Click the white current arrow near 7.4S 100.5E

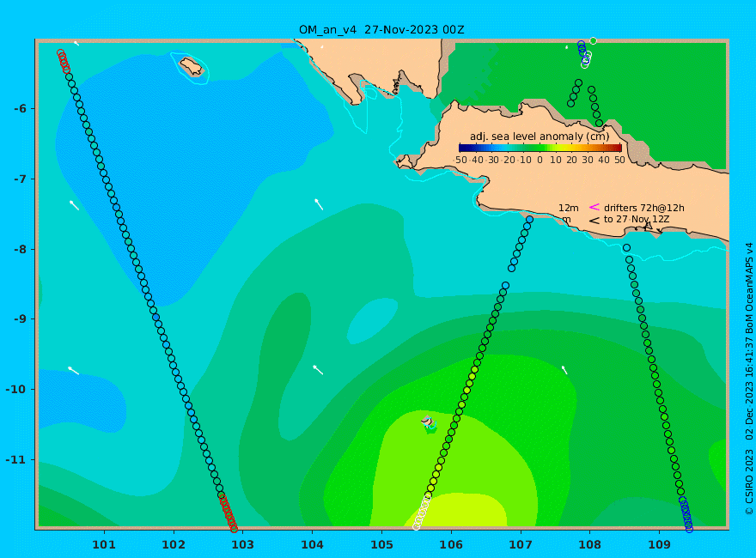(74, 205)
